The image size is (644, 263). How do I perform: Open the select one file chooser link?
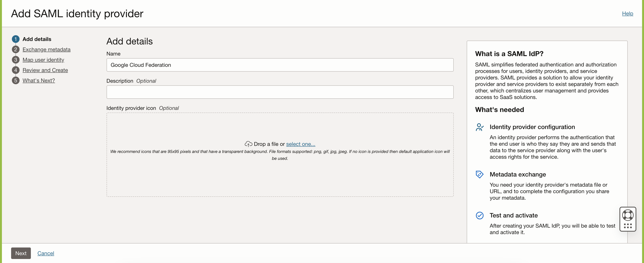[300, 144]
